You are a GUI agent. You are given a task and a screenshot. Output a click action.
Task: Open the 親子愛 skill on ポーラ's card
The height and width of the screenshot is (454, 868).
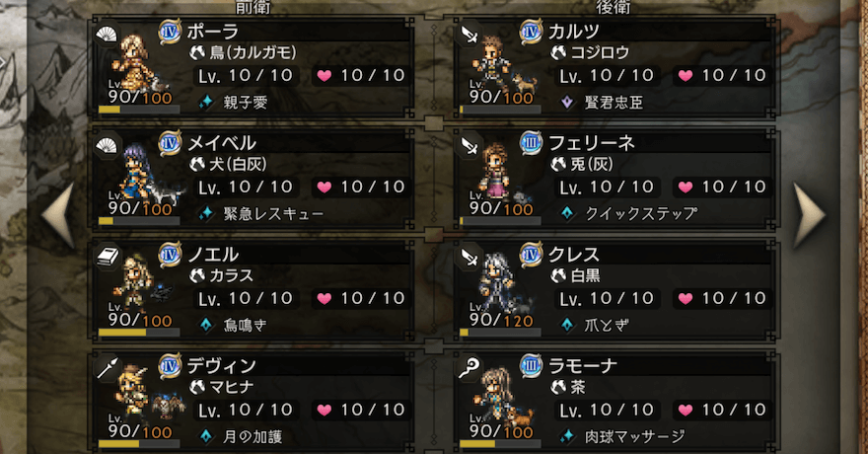(x=246, y=103)
